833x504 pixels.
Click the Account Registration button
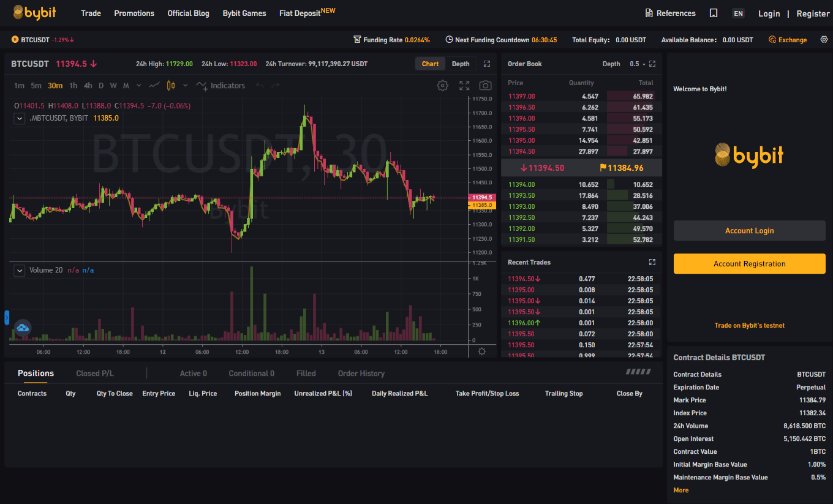[749, 264]
